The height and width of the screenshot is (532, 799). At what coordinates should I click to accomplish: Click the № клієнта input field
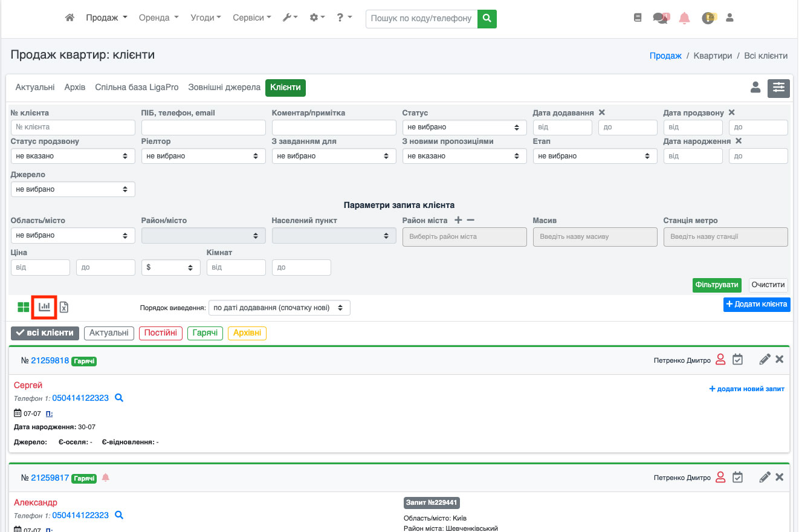coord(73,128)
